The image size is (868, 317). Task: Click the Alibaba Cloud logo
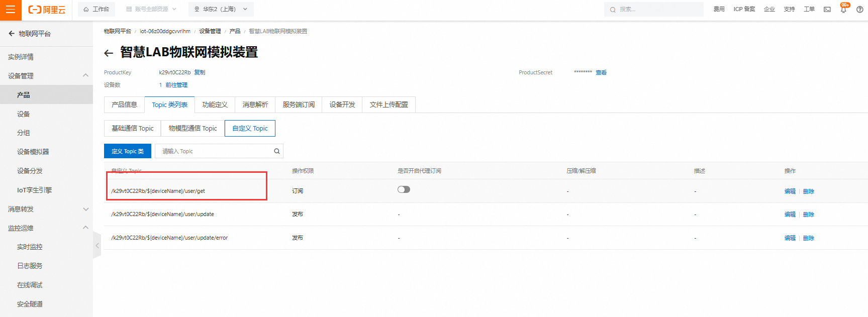click(x=47, y=10)
